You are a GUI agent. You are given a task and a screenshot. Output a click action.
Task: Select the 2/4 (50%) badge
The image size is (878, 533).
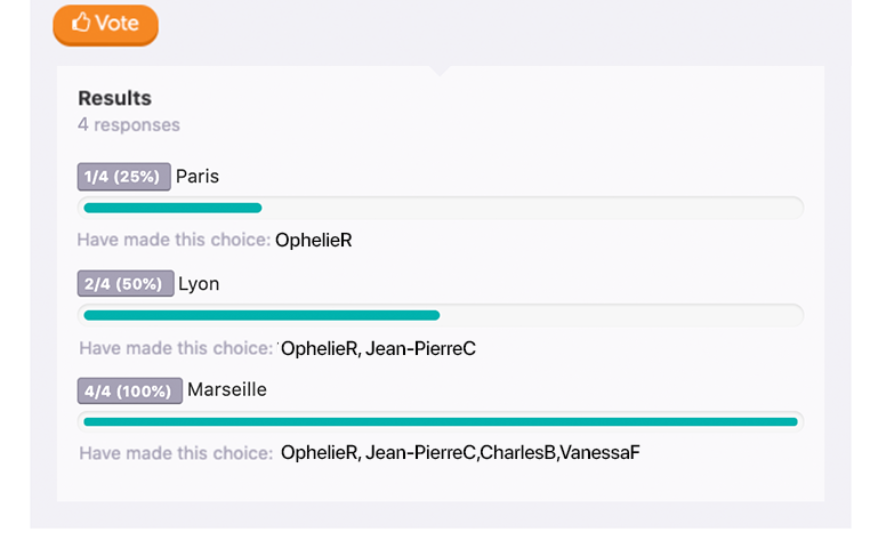tap(124, 284)
